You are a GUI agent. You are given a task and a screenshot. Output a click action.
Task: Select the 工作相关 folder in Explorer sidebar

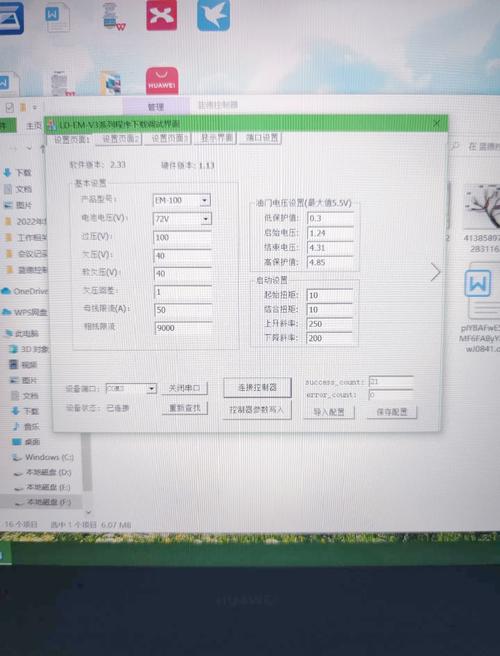(26, 238)
